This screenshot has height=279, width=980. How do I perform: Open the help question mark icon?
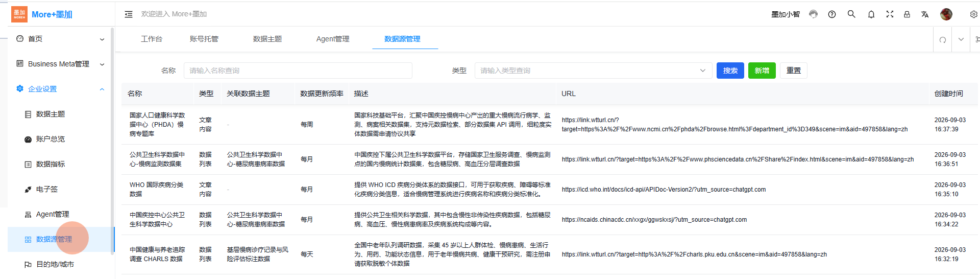coord(832,14)
